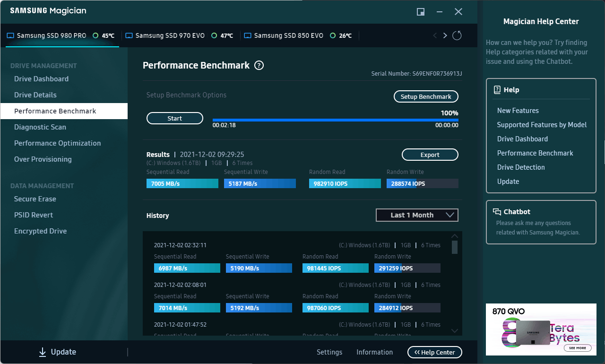This screenshot has height=364, width=605.
Task: Click See More on the 870 QVO ad
Action: click(x=578, y=347)
